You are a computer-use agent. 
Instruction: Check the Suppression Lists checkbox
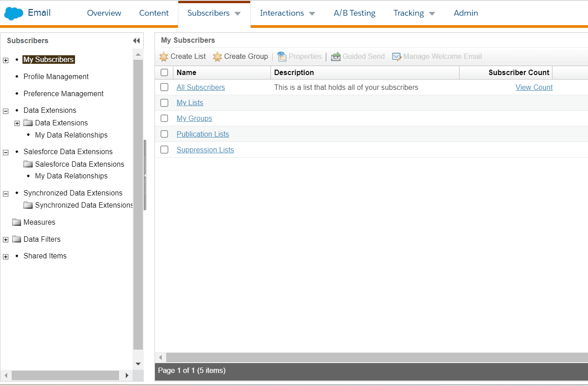click(x=164, y=149)
